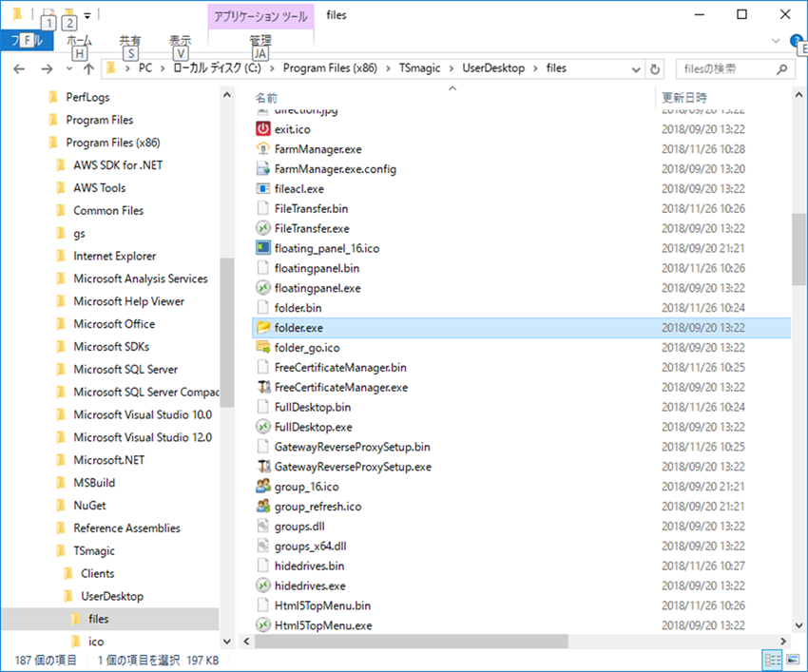Select the FarmManager.exe file icon
This screenshot has width=808, height=672.
point(263,149)
